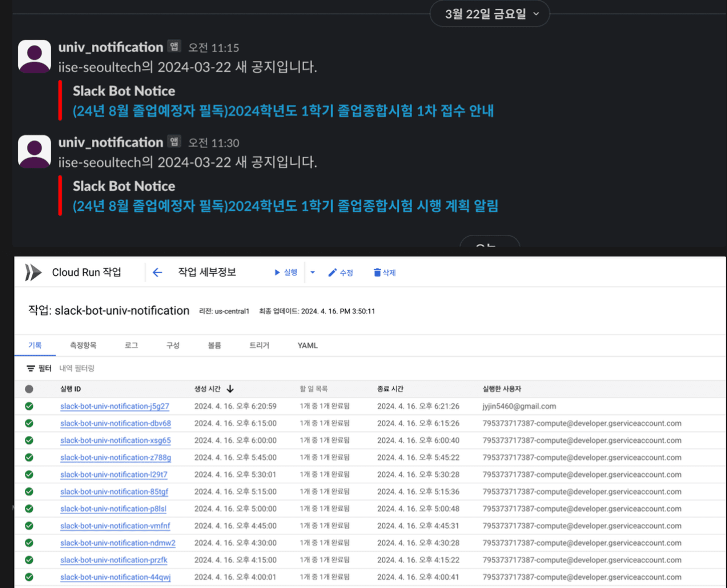Click the 필터 filter icon
This screenshot has height=588, width=727.
[x=31, y=368]
